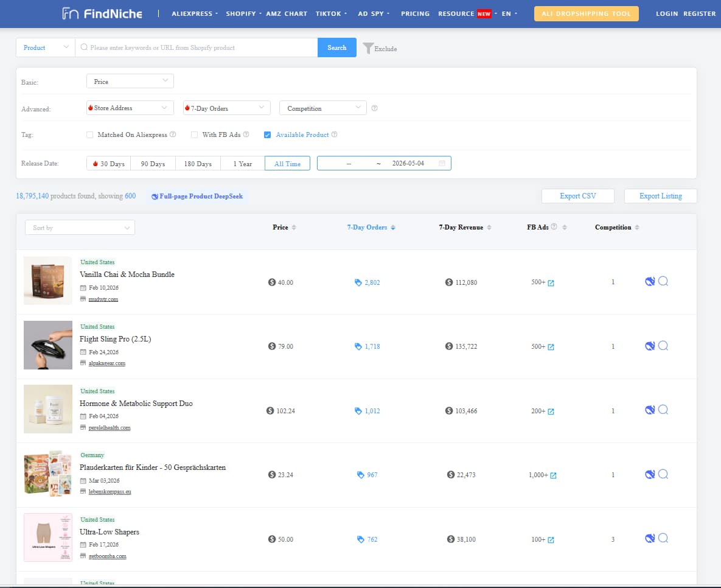
Task: Uncheck Available Product checkbox
Action: 267,135
